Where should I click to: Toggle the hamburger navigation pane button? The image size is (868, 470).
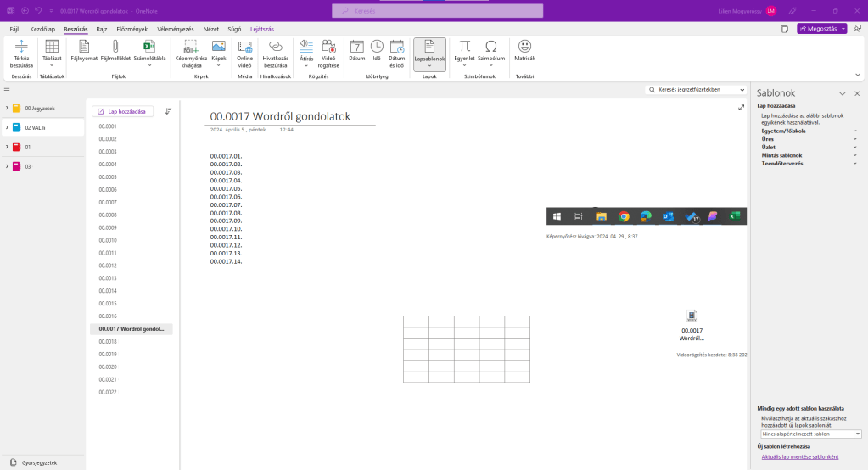pyautogui.click(x=7, y=90)
